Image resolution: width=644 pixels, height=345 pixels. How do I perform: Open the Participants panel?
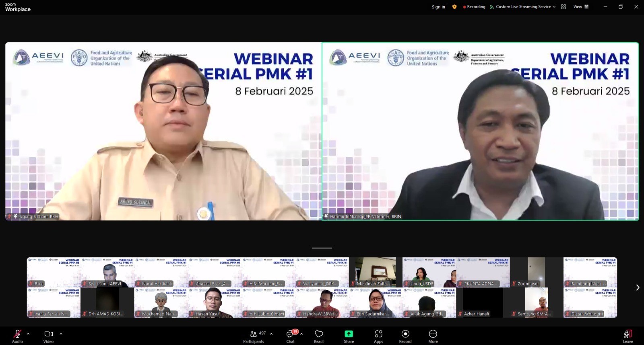(254, 334)
